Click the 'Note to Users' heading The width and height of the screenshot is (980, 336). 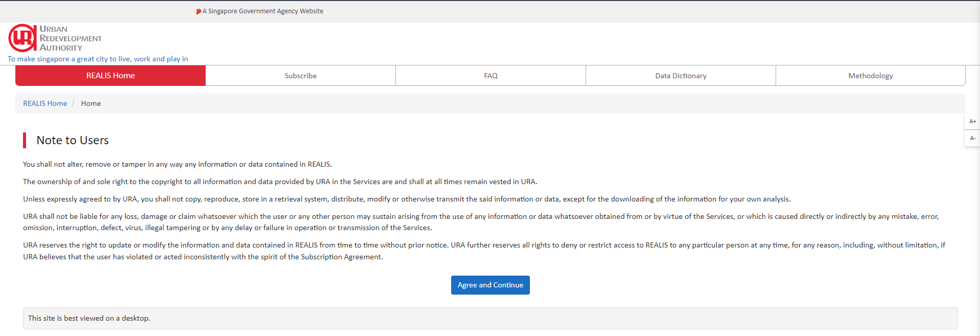coord(73,140)
